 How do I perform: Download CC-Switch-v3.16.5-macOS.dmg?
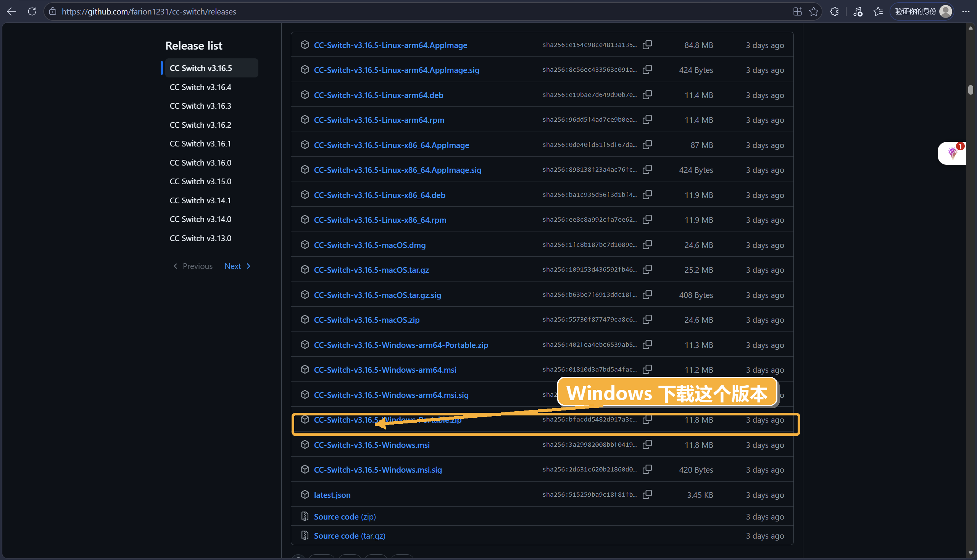tap(370, 245)
